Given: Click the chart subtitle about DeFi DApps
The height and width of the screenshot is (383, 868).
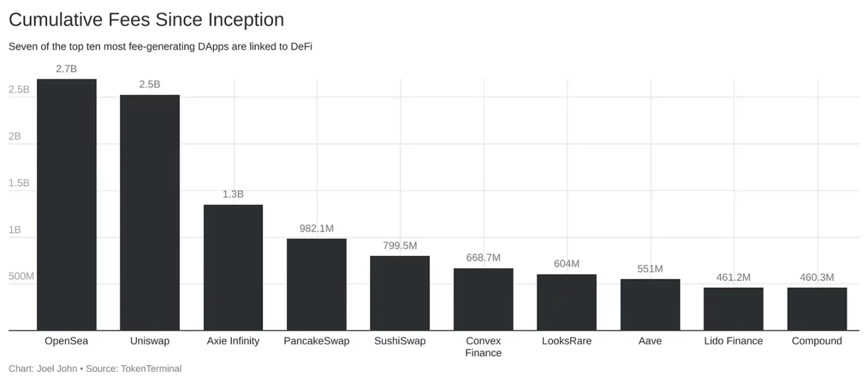Looking at the screenshot, I should [160, 47].
